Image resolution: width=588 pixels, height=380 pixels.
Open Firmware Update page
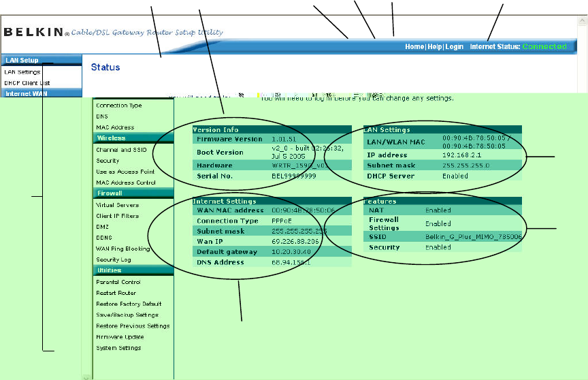tap(120, 337)
